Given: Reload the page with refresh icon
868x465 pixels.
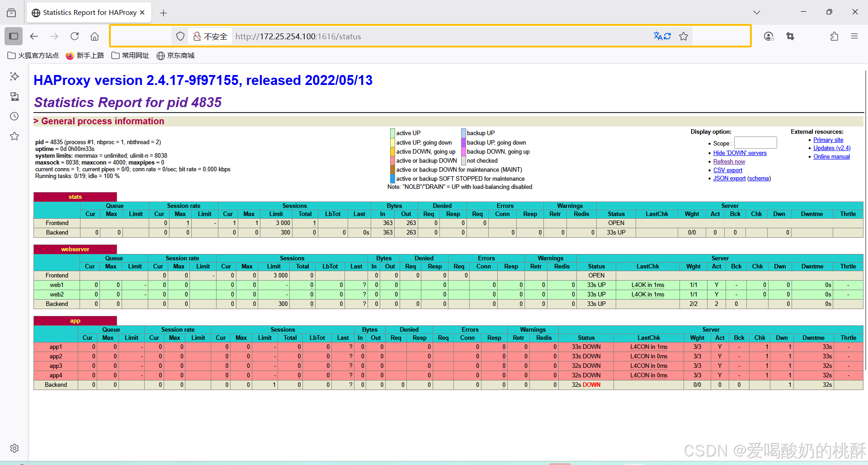Looking at the screenshot, I should tap(75, 36).
